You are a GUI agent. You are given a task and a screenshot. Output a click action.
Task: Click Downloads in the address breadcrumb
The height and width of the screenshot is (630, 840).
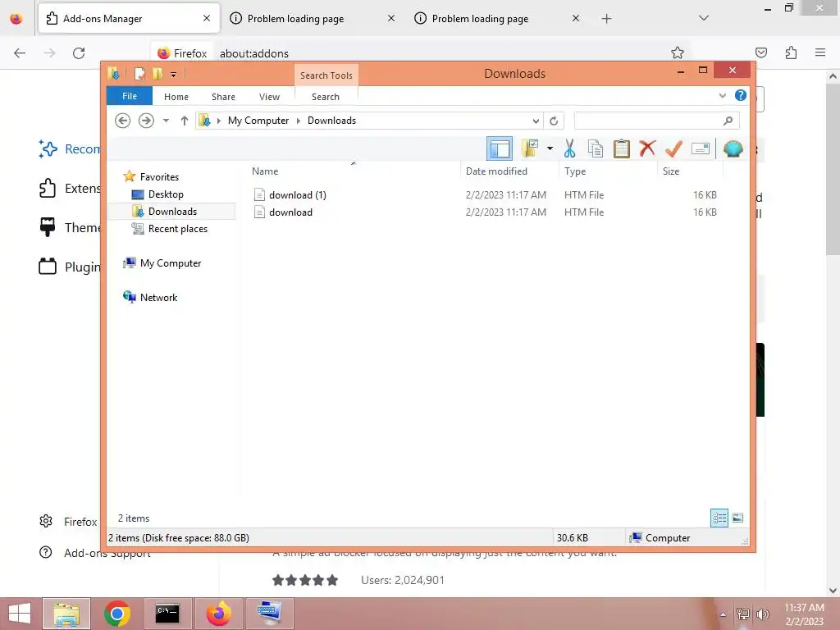point(331,121)
